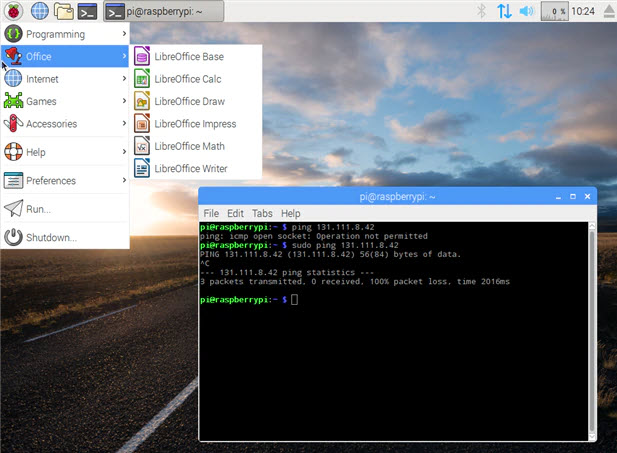Open the network arrows tray icon
The image size is (617, 453).
(504, 11)
